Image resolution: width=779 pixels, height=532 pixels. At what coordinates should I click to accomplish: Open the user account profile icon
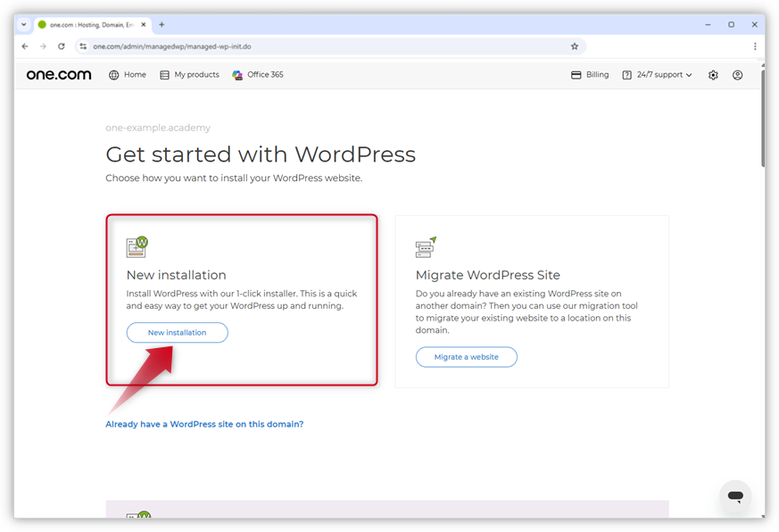pyautogui.click(x=737, y=75)
